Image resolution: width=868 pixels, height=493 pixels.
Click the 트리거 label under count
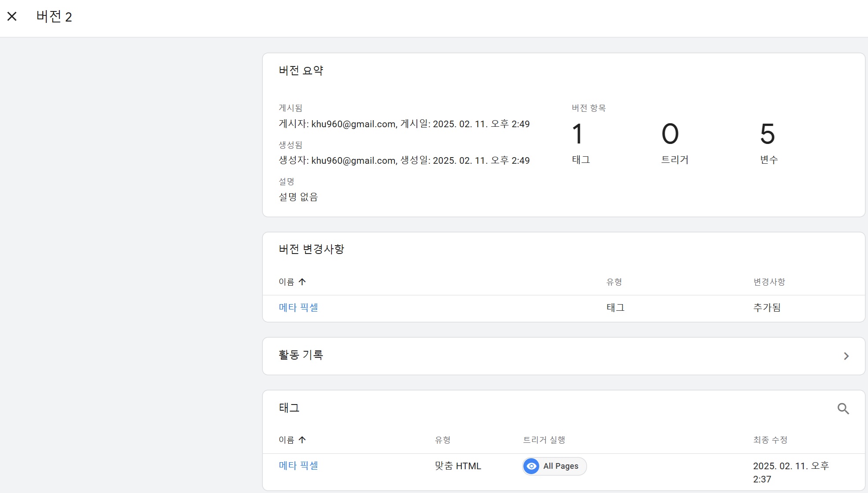click(674, 160)
